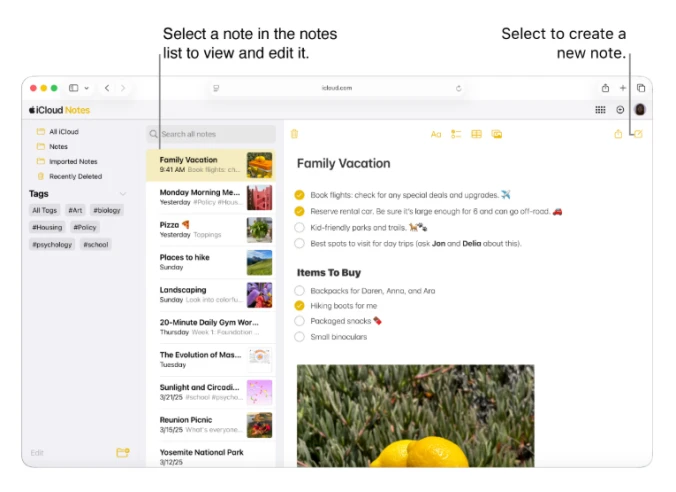Check the Kid-friendly parks and trails item
Image resolution: width=676 pixels, height=492 pixels.
299,227
